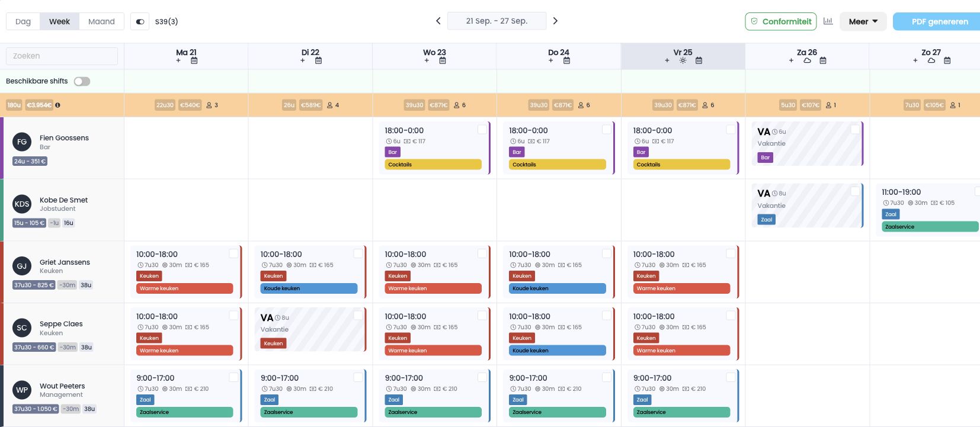Select Griet Janssens' Ma 21 shift checkbox
The width and height of the screenshot is (980, 427).
pos(234,253)
